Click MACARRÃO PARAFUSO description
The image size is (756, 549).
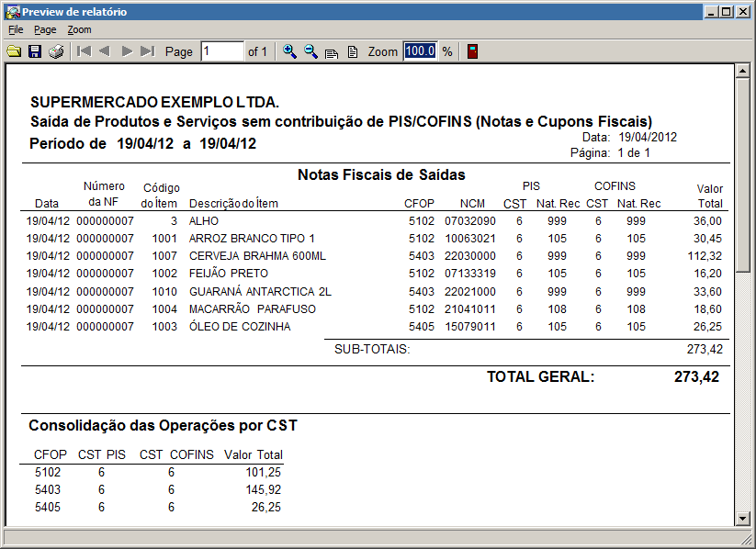[x=253, y=309]
